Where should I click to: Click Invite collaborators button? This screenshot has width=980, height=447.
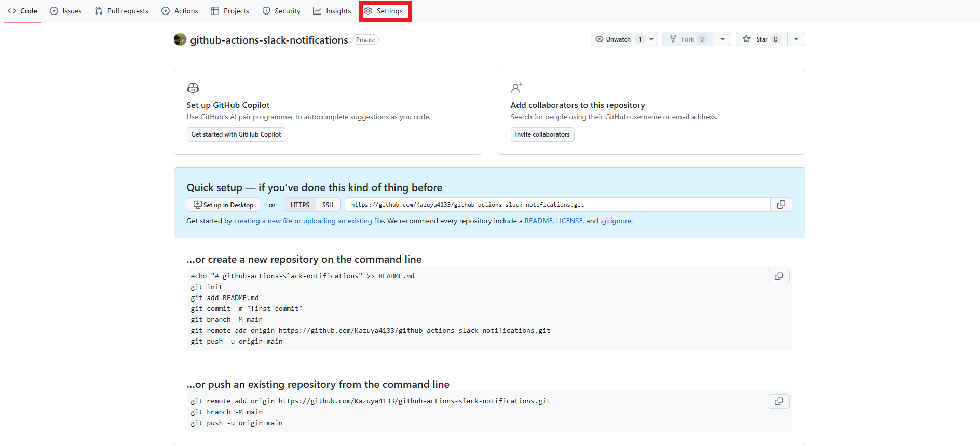(542, 134)
